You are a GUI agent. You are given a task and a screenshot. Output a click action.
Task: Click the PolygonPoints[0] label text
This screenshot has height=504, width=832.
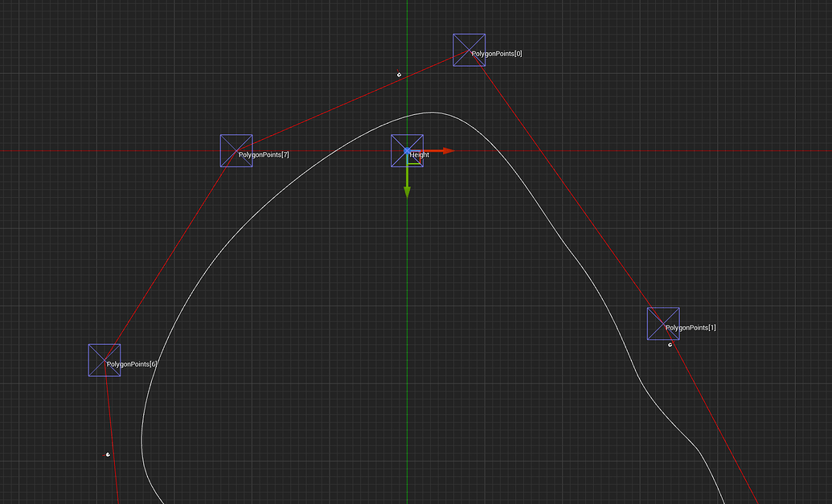click(496, 54)
